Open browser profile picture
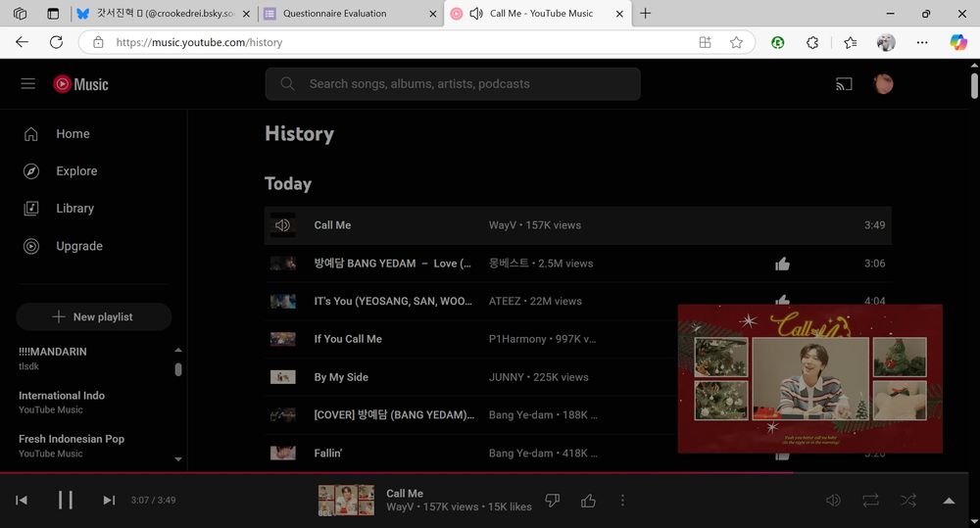This screenshot has height=528, width=980. [886, 42]
